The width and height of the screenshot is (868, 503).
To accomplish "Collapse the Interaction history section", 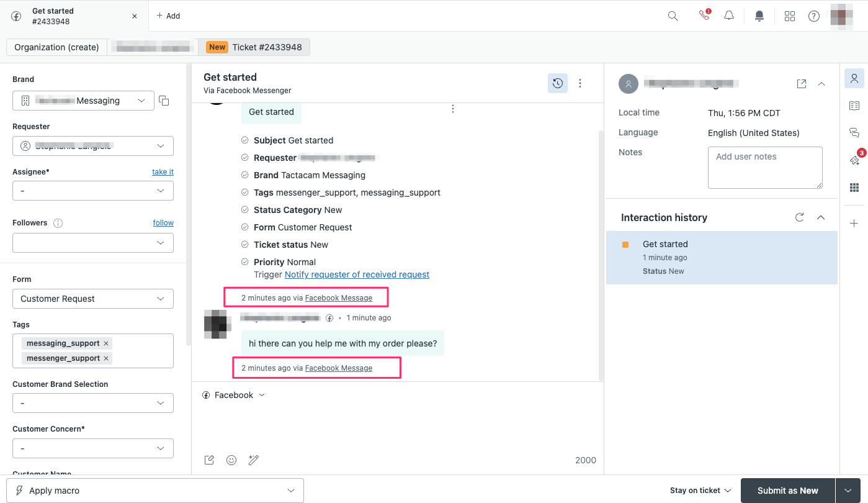I will click(x=821, y=217).
